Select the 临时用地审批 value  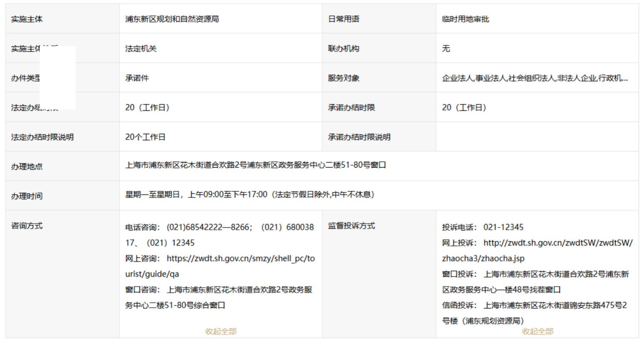[x=466, y=19]
